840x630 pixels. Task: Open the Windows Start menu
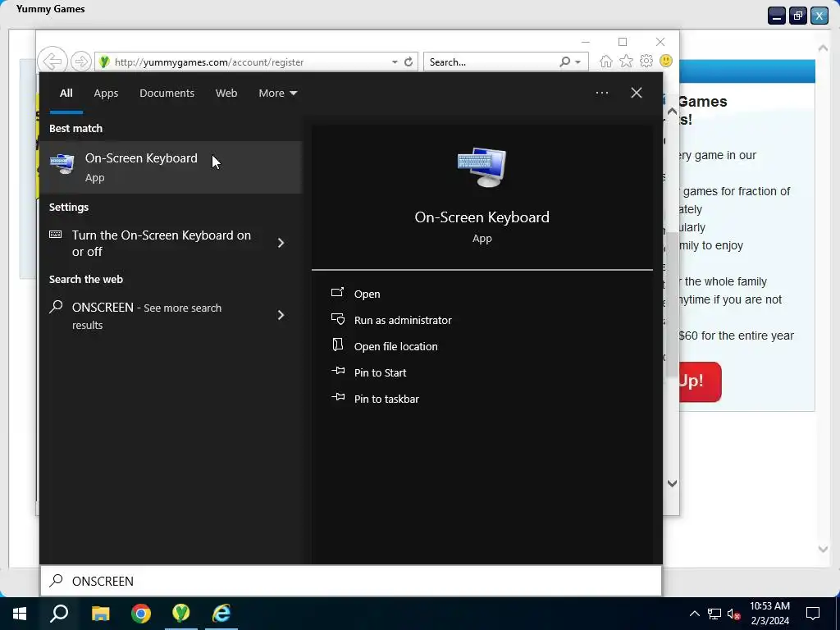tap(20, 614)
